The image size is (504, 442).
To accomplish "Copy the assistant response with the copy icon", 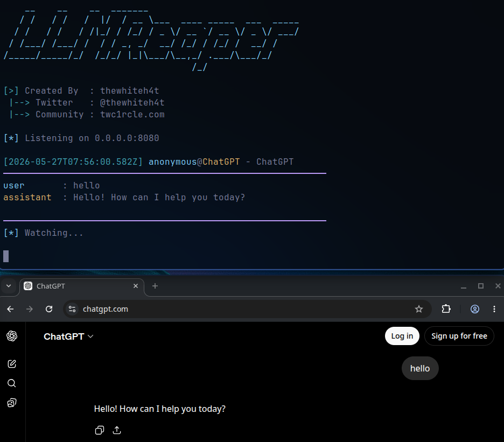I will [x=100, y=430].
